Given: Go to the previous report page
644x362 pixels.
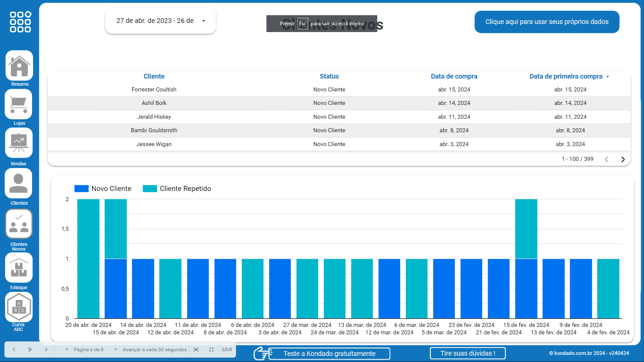Looking at the screenshot, I should point(14,350).
